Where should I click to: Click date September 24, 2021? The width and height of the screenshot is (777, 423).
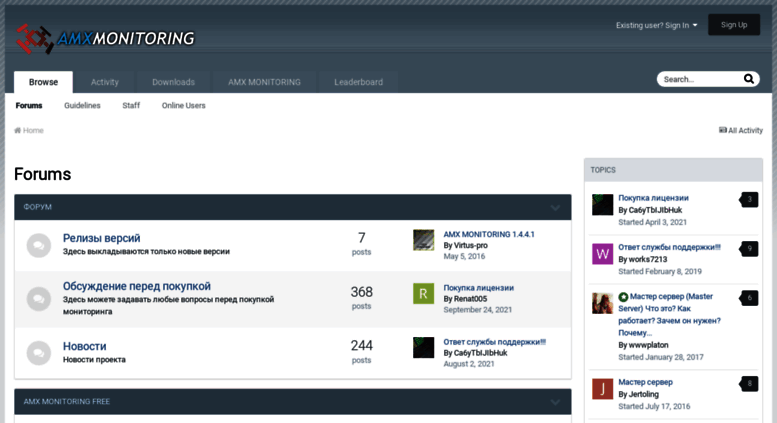(x=478, y=310)
